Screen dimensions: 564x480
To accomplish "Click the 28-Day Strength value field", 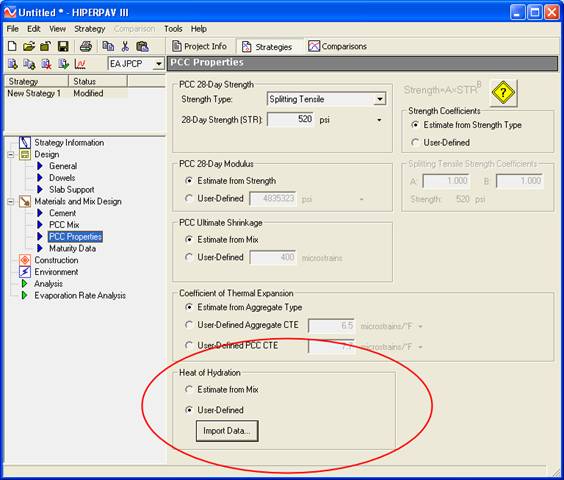I will (291, 119).
